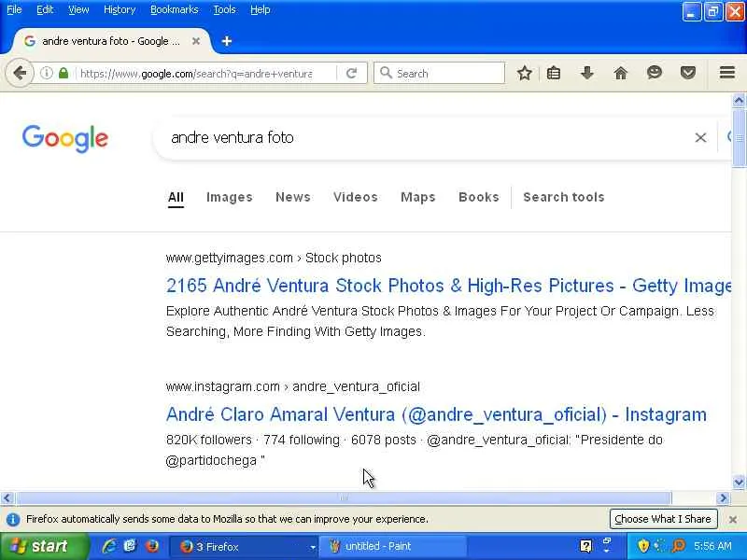Open the Getty Images stock photos result
This screenshot has width=747, height=560.
[448, 286]
